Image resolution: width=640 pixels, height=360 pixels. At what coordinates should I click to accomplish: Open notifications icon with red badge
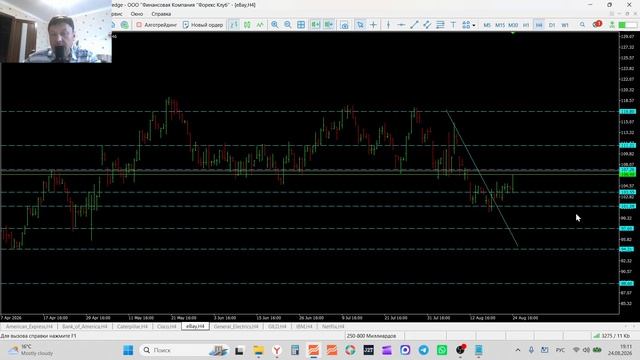(597, 24)
